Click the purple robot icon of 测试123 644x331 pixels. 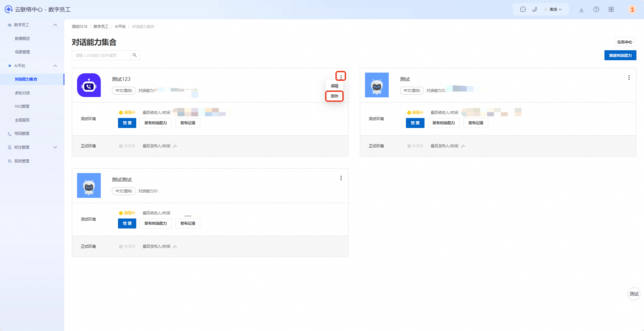point(89,85)
